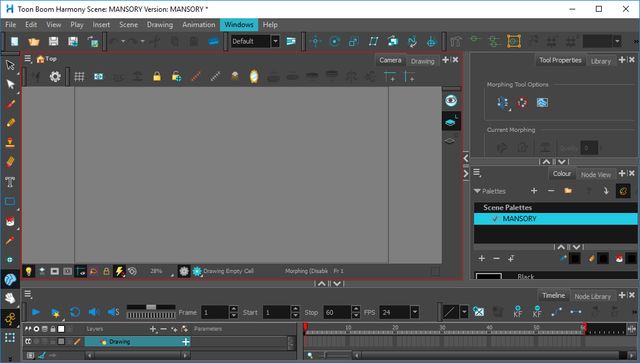Open the Colour view hamburger menu
The image size is (640, 363).
477,173
